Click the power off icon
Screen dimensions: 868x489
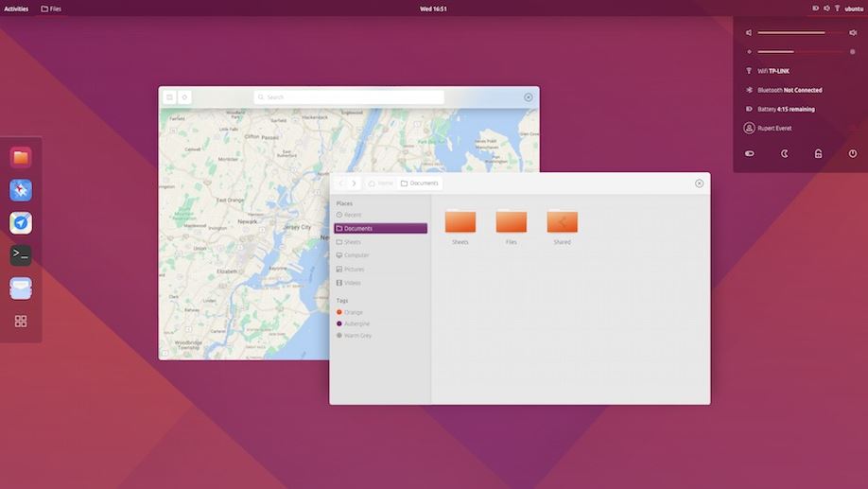(852, 153)
